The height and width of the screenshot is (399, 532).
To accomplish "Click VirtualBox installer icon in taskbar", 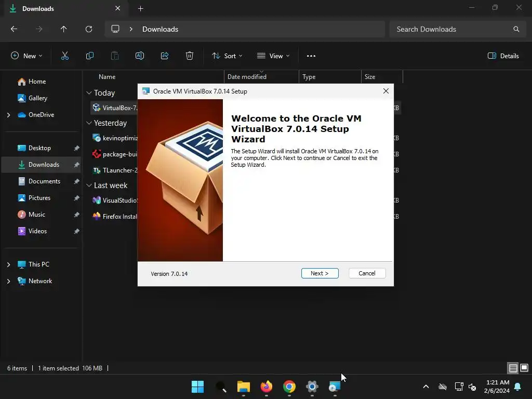I will click(x=335, y=387).
